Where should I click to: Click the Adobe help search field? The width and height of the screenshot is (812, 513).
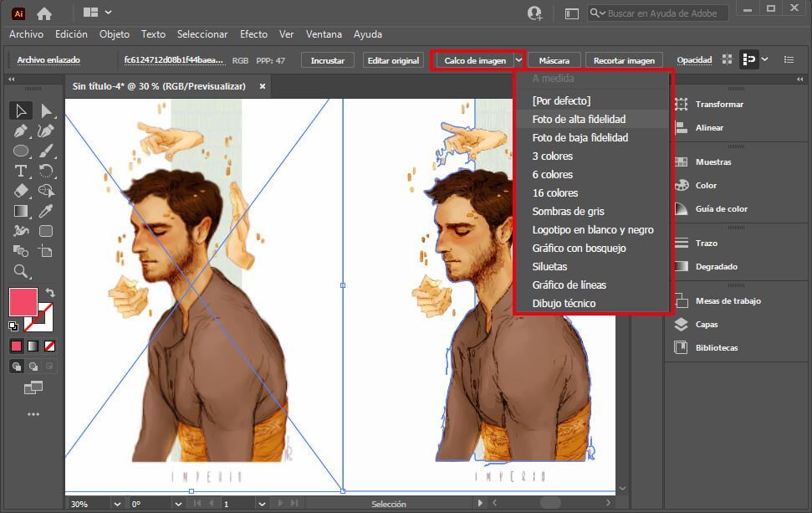pos(661,13)
